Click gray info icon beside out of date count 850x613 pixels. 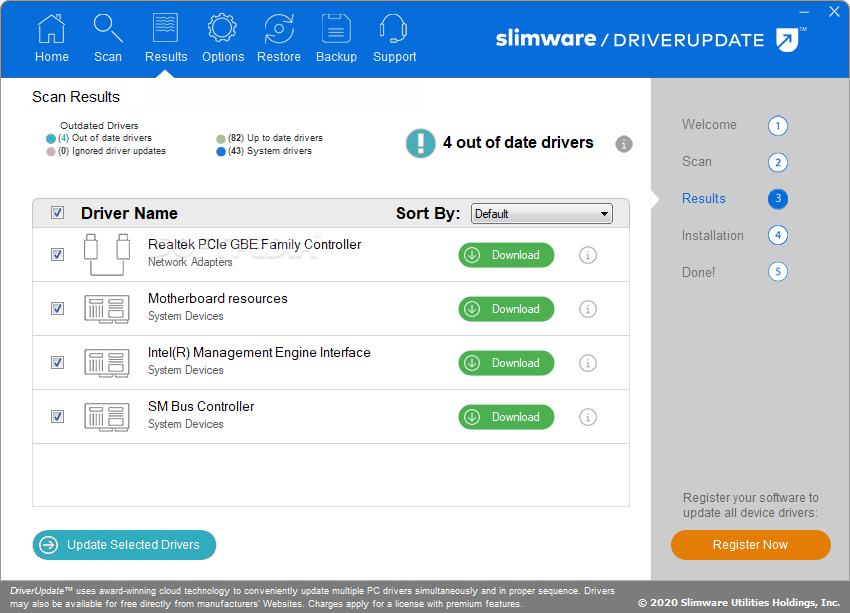click(623, 144)
